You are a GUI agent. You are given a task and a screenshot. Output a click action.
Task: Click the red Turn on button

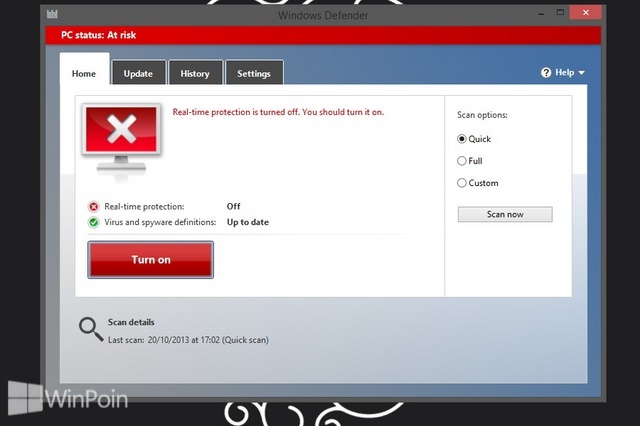151,260
